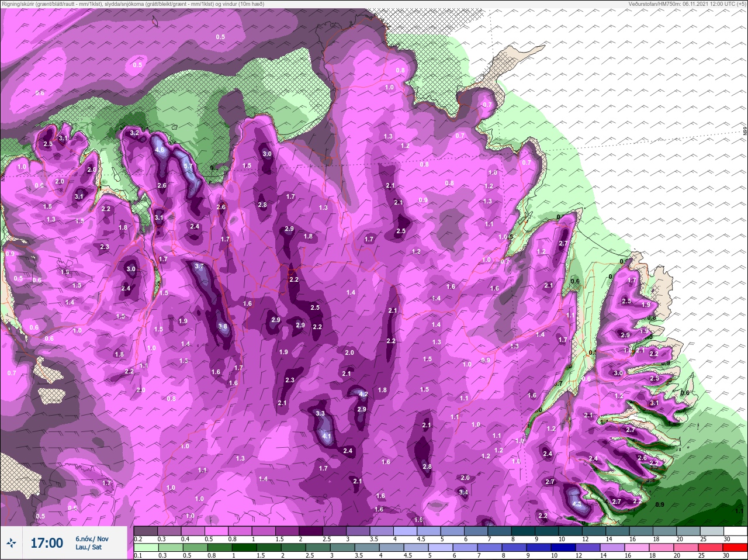Click the 17:00 forecast time display

tap(47, 543)
